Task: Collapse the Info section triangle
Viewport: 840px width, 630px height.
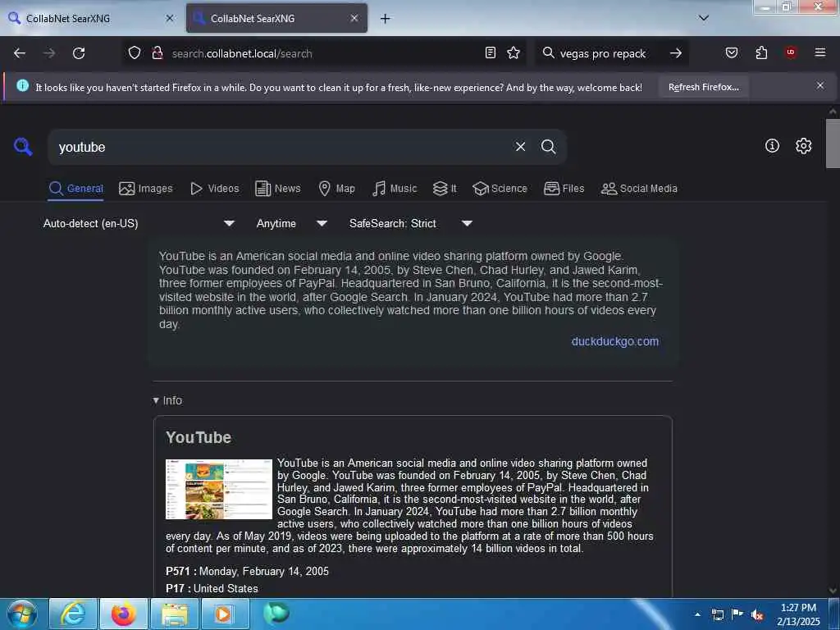Action: (x=156, y=400)
